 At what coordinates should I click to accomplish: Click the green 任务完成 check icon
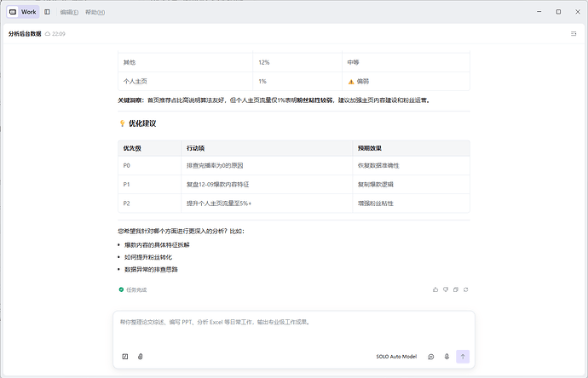(x=121, y=289)
